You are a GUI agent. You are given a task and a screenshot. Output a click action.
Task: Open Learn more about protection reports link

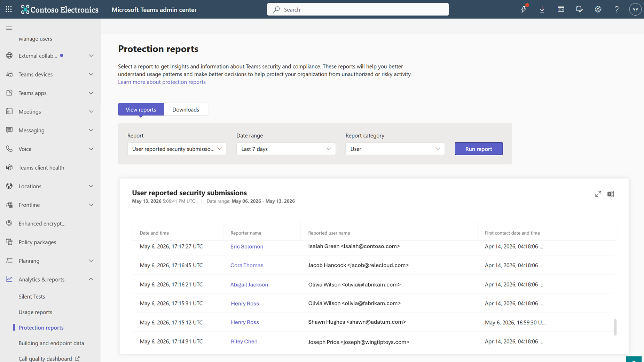[x=162, y=82]
